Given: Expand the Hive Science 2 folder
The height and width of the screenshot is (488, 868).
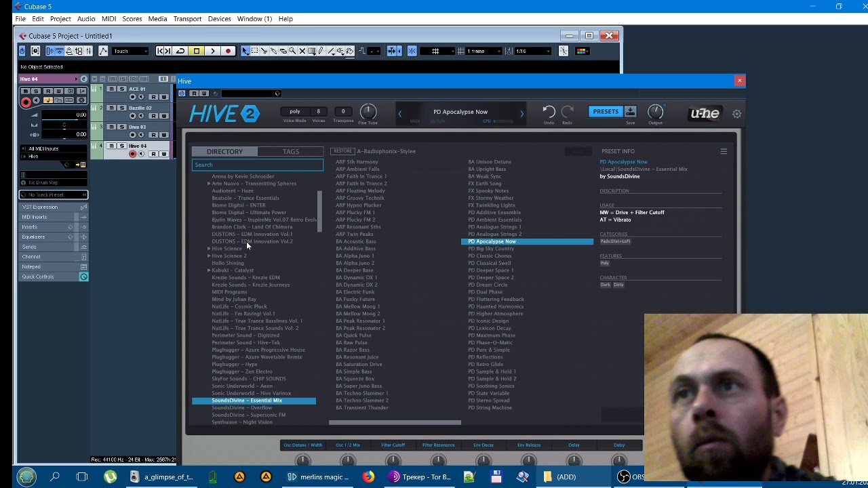Looking at the screenshot, I should 209,256.
